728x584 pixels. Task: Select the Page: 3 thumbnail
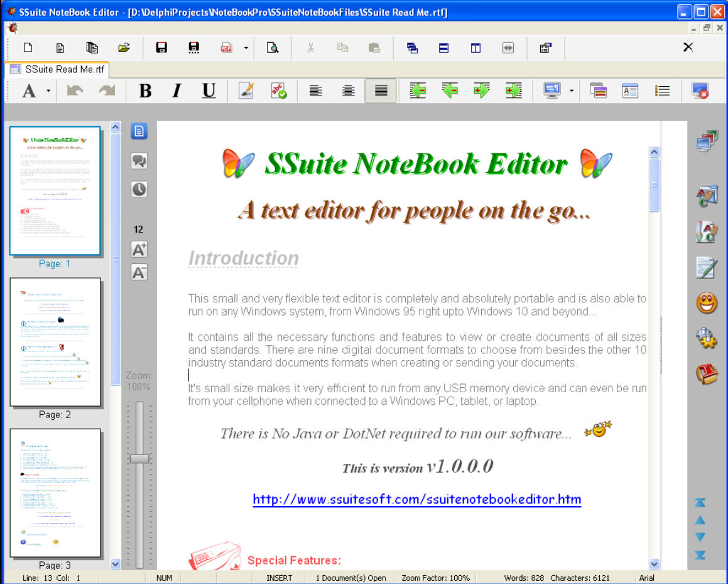[55, 493]
